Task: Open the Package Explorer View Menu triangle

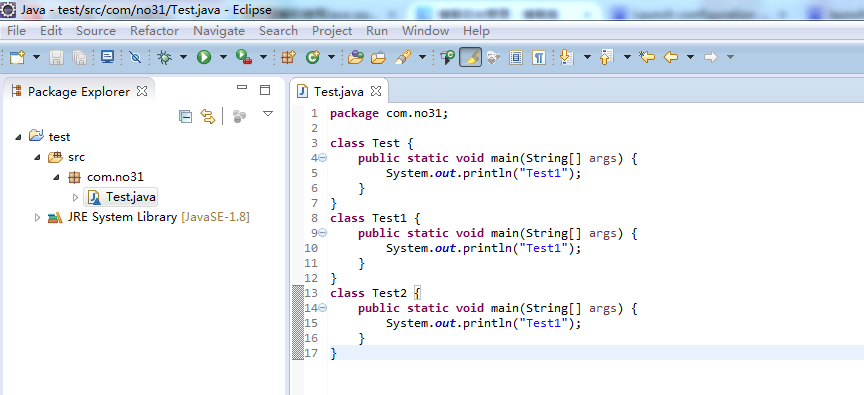Action: (268, 114)
